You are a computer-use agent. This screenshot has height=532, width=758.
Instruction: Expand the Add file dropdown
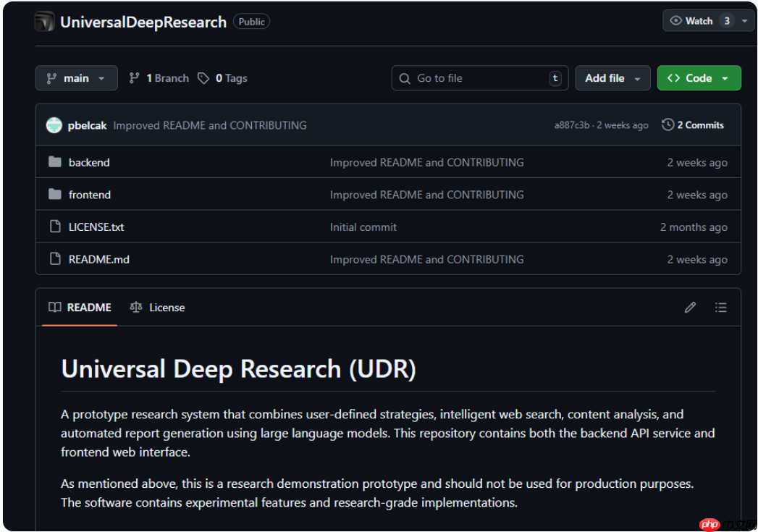(x=613, y=78)
